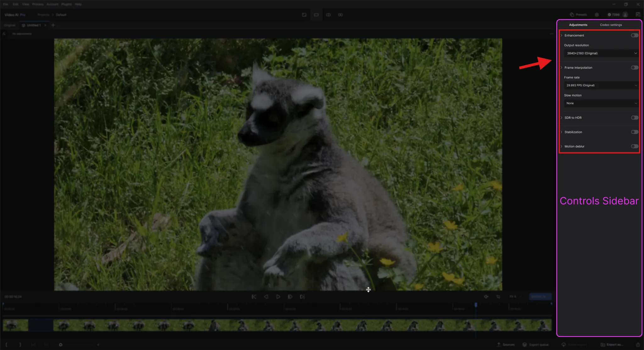644x350 pixels.
Task: Turn on Frame interpolation switch
Action: pos(634,68)
